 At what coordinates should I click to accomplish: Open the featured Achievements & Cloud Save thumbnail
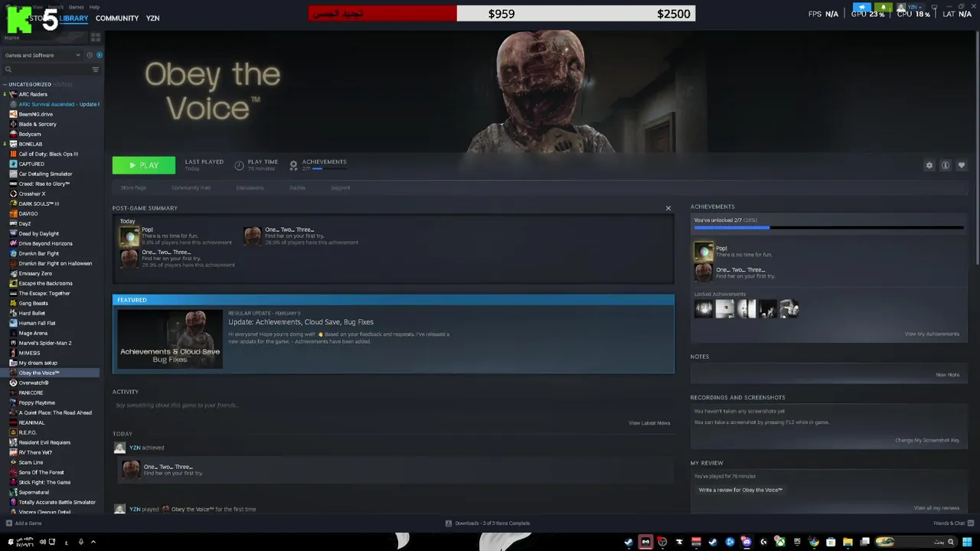pyautogui.click(x=170, y=339)
